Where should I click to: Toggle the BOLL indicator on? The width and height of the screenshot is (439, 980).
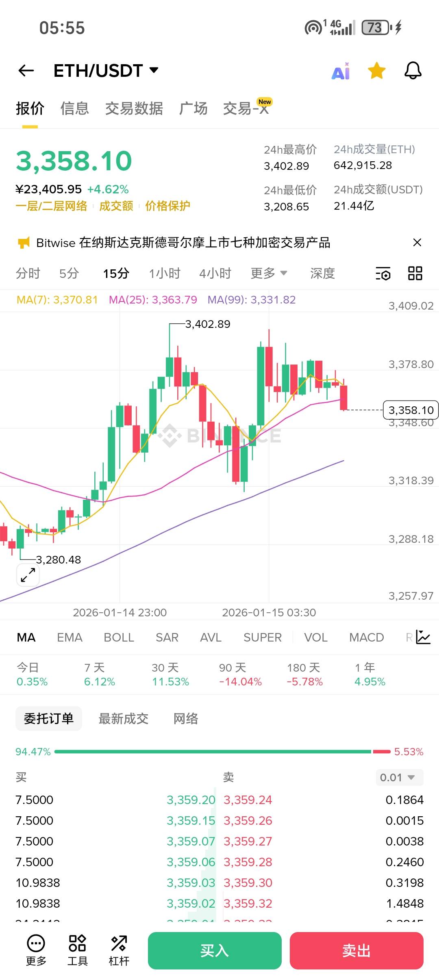coord(119,637)
